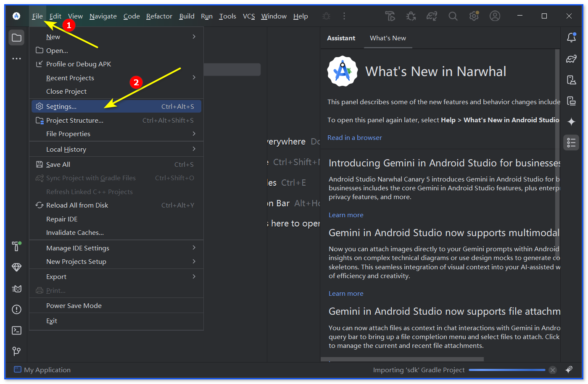Open the App Quality Insights gem icon
Viewport: 588px width, 384px height.
[17, 267]
